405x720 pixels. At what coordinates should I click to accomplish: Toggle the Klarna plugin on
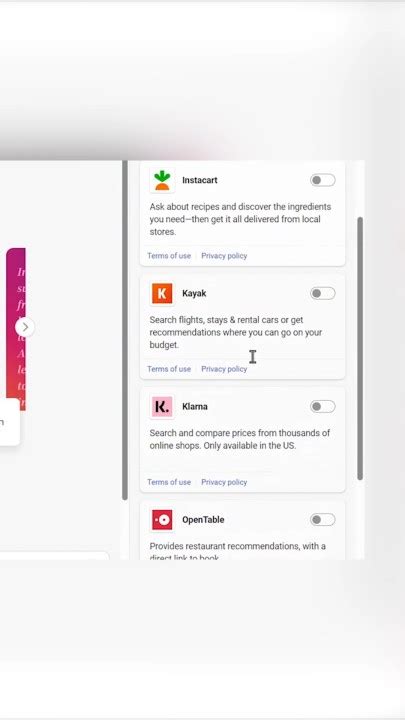pyautogui.click(x=322, y=406)
